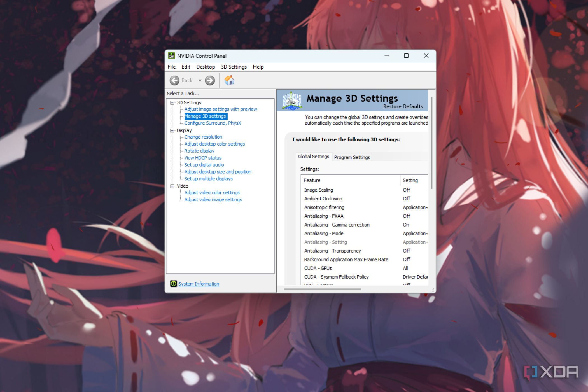Open the Back history dropdown arrow
This screenshot has width=588, height=392.
pos(200,80)
